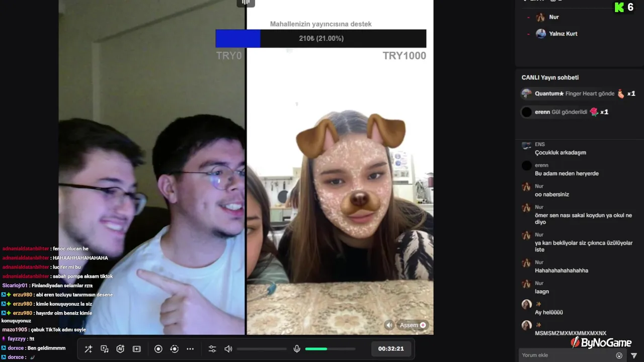Start recording with the record button
The height and width of the screenshot is (362, 644).
point(158,349)
